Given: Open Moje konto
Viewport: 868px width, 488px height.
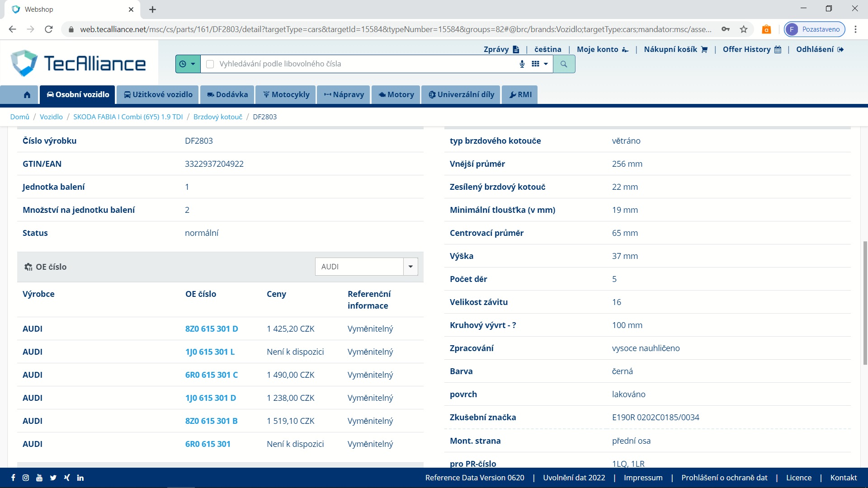Looking at the screenshot, I should click(x=603, y=49).
